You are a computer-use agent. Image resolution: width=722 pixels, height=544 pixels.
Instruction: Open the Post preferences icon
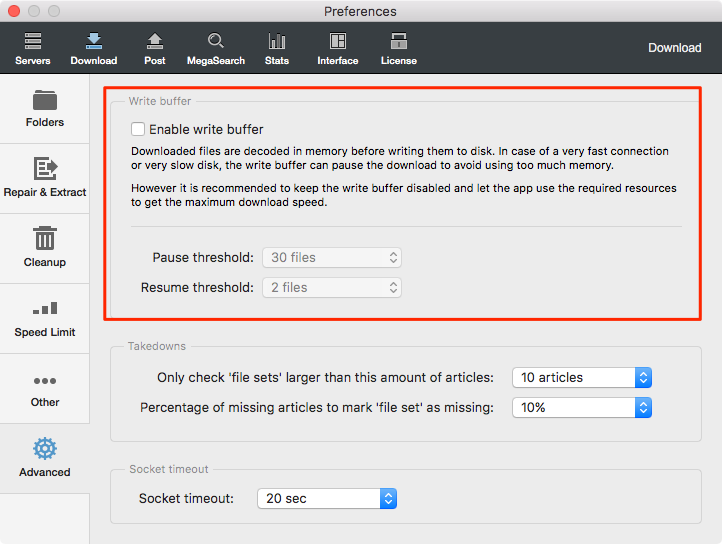coord(155,41)
